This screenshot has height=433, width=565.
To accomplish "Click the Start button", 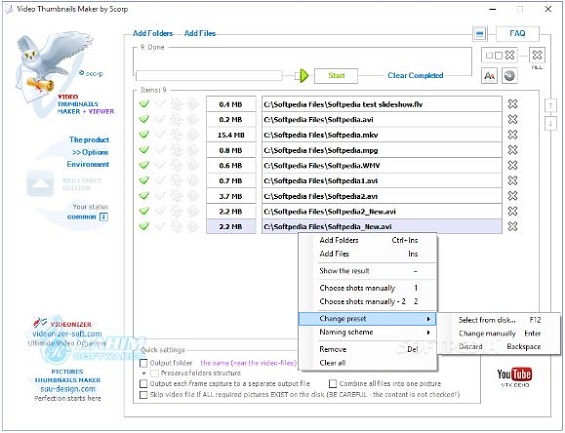I will pos(336,76).
